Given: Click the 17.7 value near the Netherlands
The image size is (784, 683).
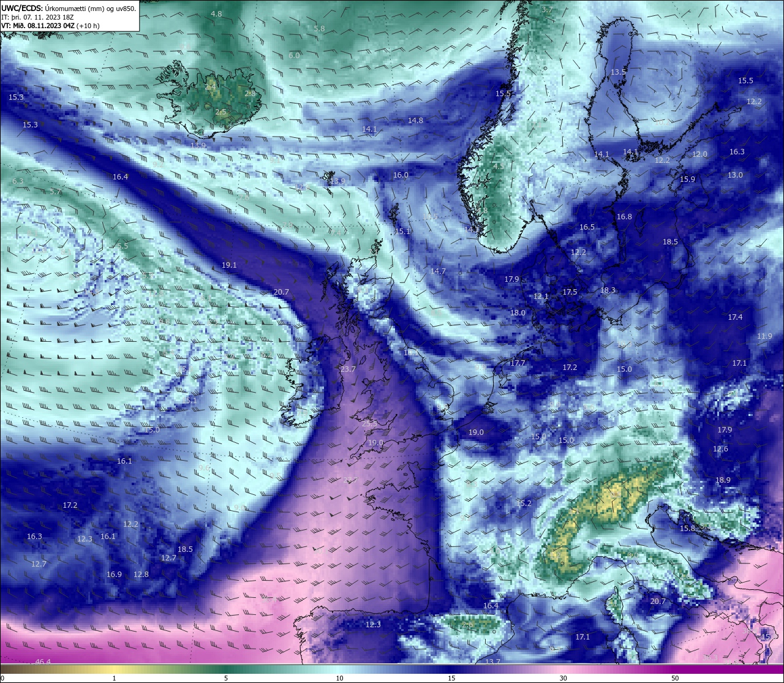Looking at the screenshot, I should [x=518, y=363].
